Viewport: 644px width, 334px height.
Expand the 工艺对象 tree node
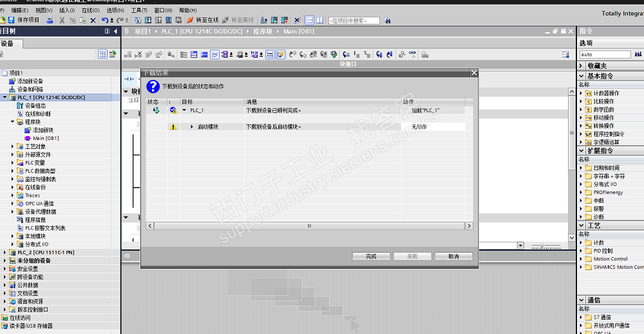13,146
